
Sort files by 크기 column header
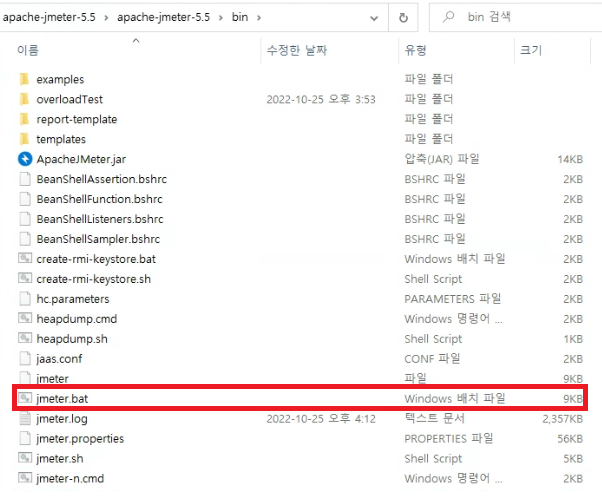531,50
